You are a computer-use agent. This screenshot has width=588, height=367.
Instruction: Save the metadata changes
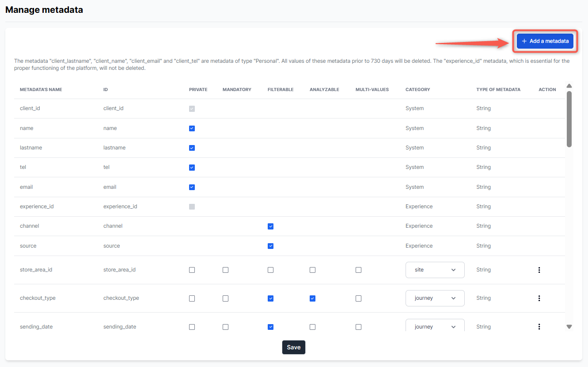tap(293, 347)
